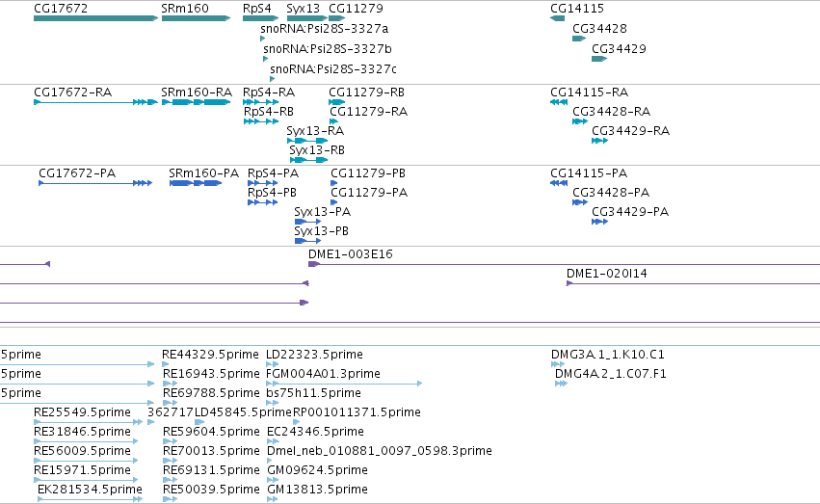
Task: Click BAC clone DME1-003E16
Action: point(351,254)
